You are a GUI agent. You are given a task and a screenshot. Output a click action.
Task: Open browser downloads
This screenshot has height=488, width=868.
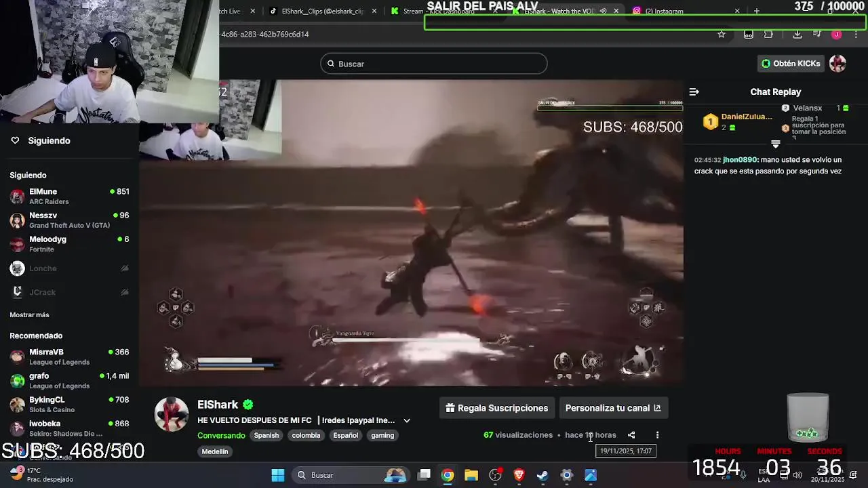[797, 34]
